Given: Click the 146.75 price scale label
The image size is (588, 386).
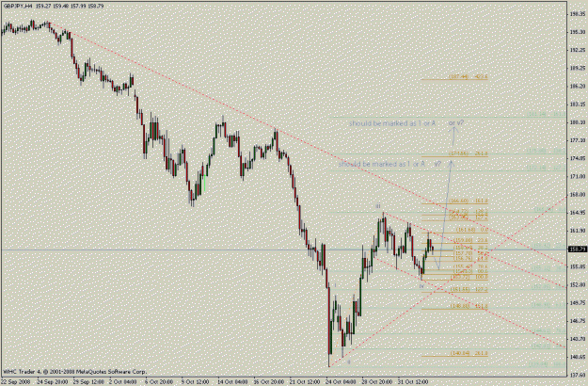Looking at the screenshot, I should pyautogui.click(x=578, y=321).
